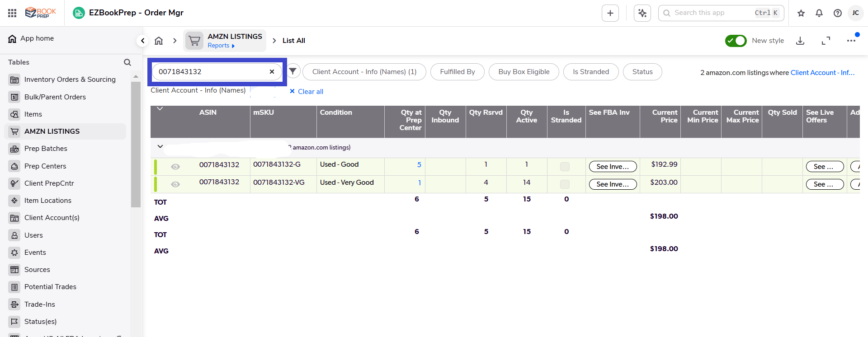Open the Status(es) table
Screen dimensions: 868x337
[66, 322]
